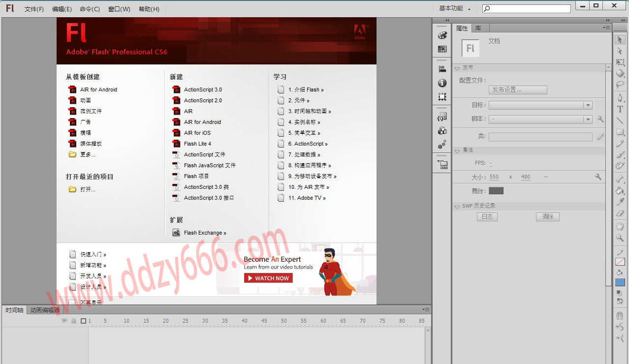Image resolution: width=629 pixels, height=364 pixels.
Task: Open the Components panel icon
Action: pos(442,131)
